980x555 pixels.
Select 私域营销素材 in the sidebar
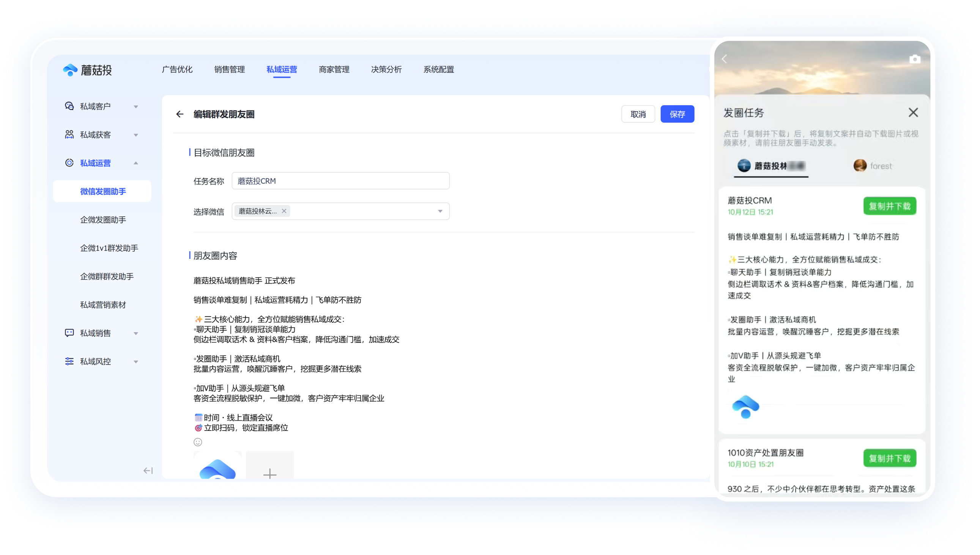[103, 304]
